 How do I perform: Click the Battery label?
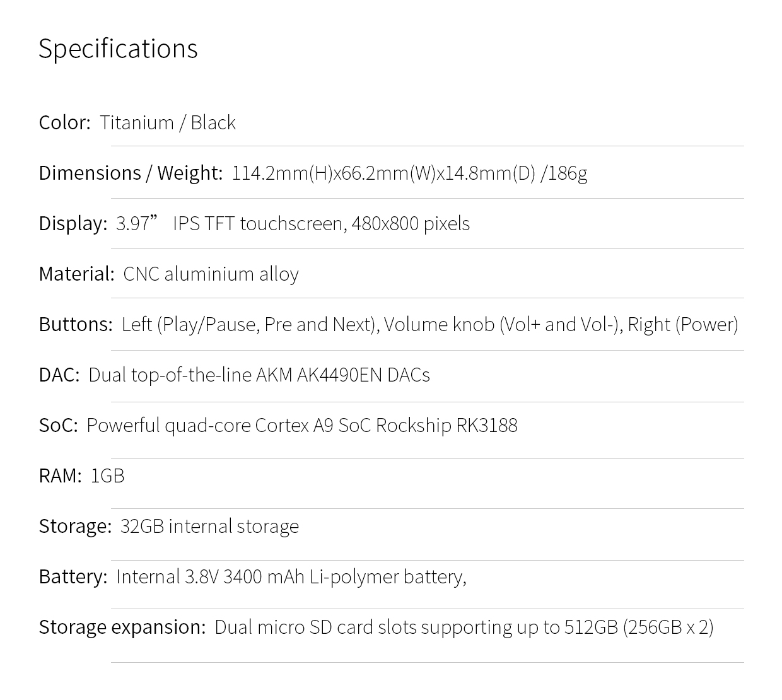click(73, 576)
